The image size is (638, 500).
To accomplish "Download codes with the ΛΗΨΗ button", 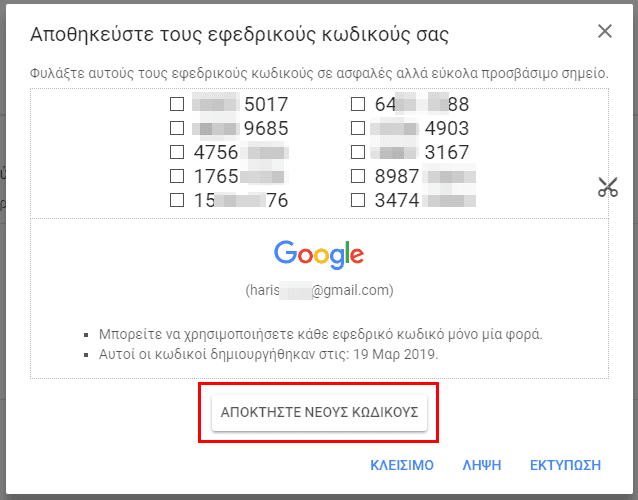I will click(482, 465).
